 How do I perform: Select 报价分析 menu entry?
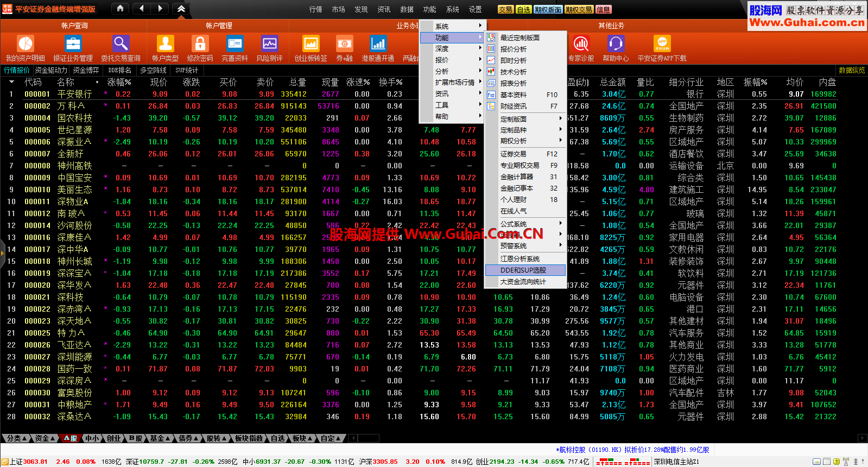525,49
